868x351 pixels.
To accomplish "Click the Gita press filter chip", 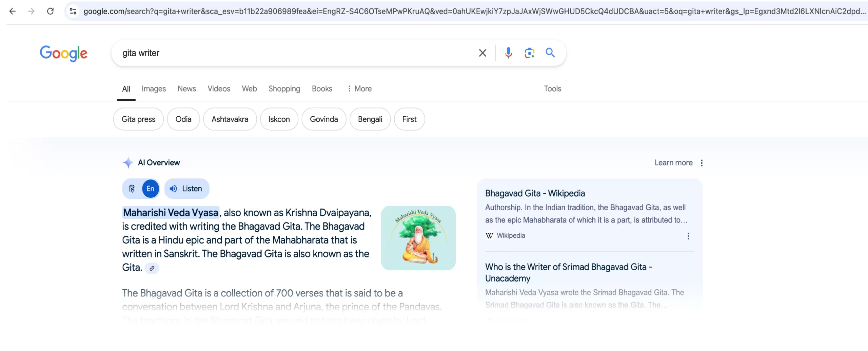I will click(x=138, y=119).
